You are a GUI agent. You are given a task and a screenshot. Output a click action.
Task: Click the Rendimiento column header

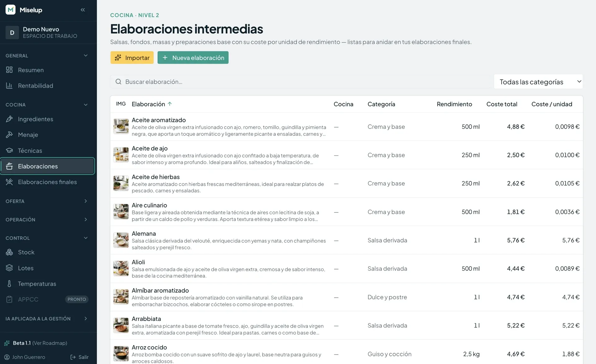pos(454,104)
